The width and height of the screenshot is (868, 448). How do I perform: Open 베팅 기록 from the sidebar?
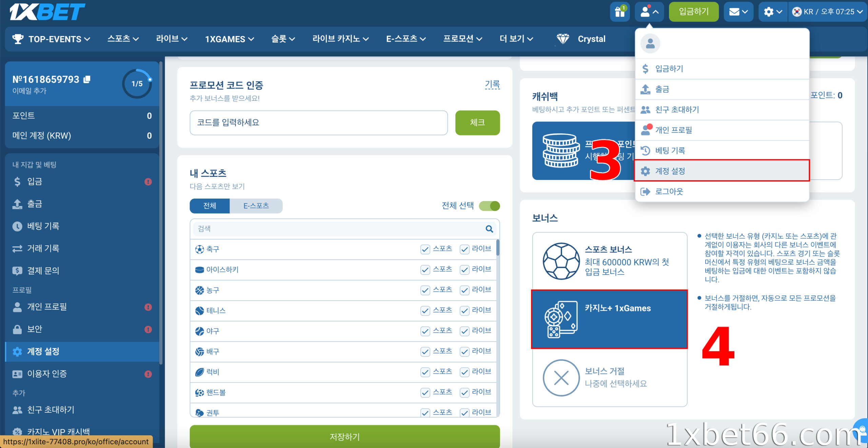43,226
